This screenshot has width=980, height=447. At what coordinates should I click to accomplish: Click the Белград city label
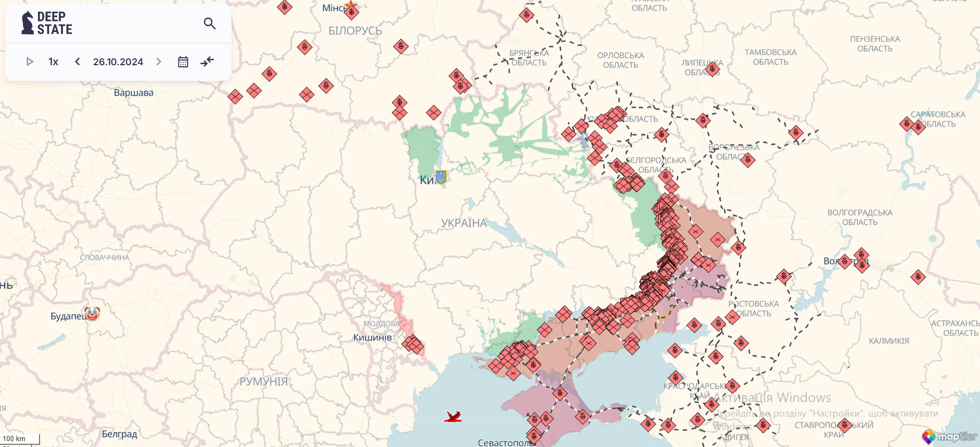(120, 434)
